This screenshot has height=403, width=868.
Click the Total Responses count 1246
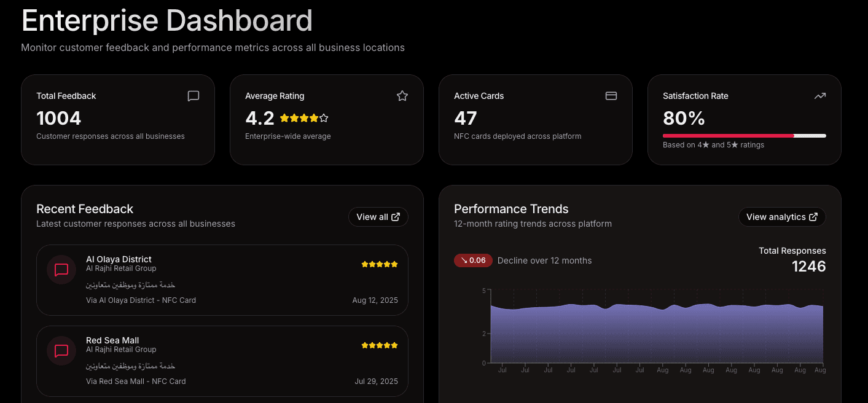pyautogui.click(x=809, y=266)
